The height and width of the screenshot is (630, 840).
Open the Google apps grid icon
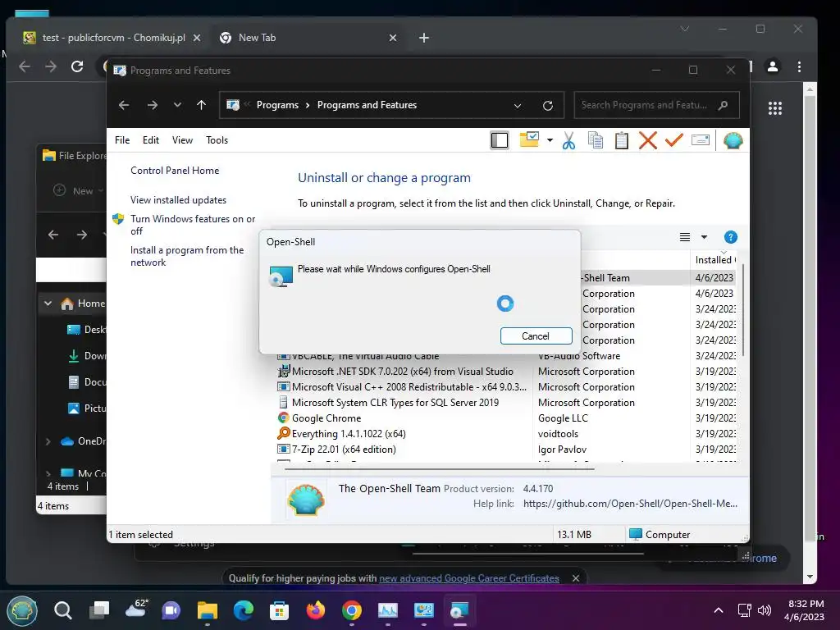pyautogui.click(x=774, y=108)
